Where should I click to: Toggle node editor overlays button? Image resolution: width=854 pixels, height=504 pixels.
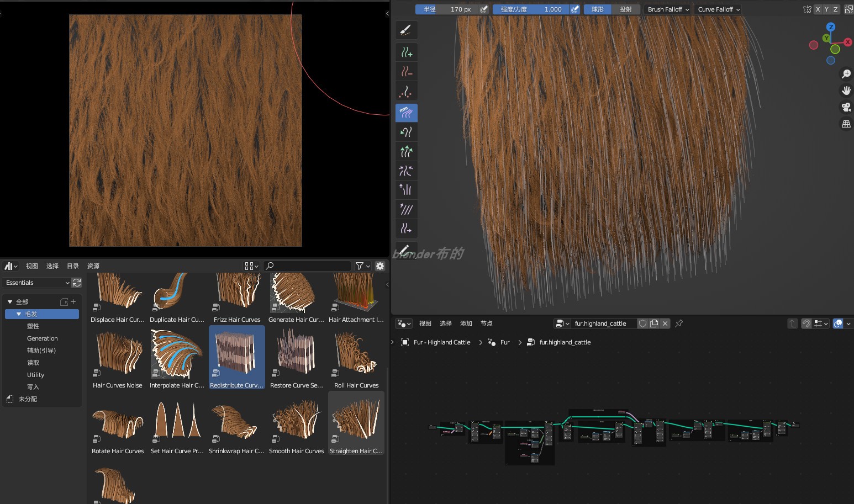pos(839,323)
